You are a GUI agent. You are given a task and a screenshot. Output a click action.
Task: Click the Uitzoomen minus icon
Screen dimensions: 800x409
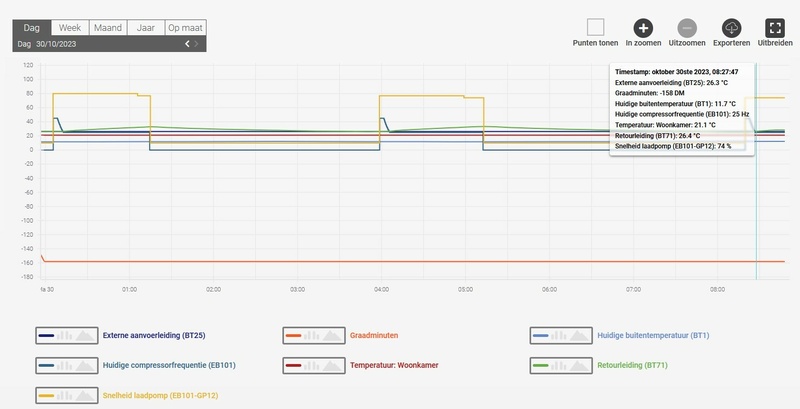coord(687,28)
